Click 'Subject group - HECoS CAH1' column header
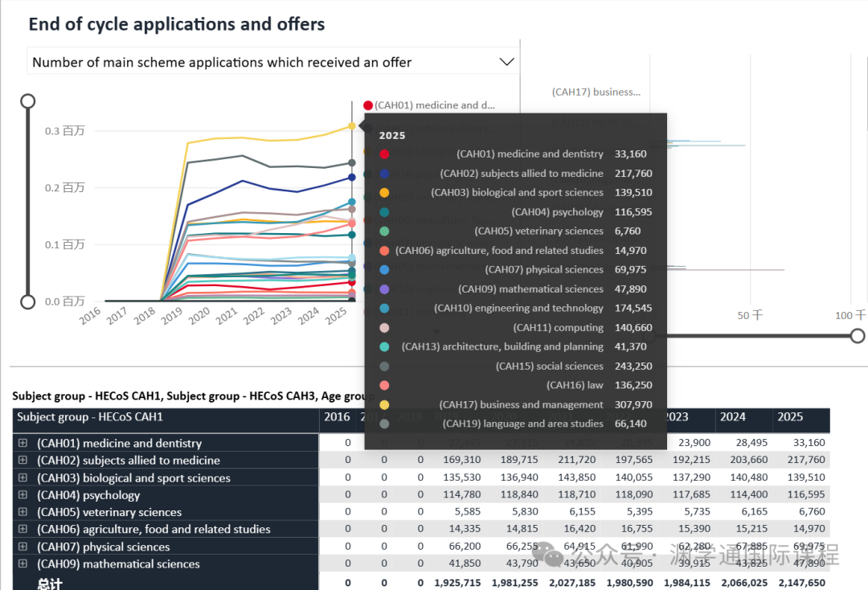Viewport: 868px width, 590px height. tap(90, 417)
